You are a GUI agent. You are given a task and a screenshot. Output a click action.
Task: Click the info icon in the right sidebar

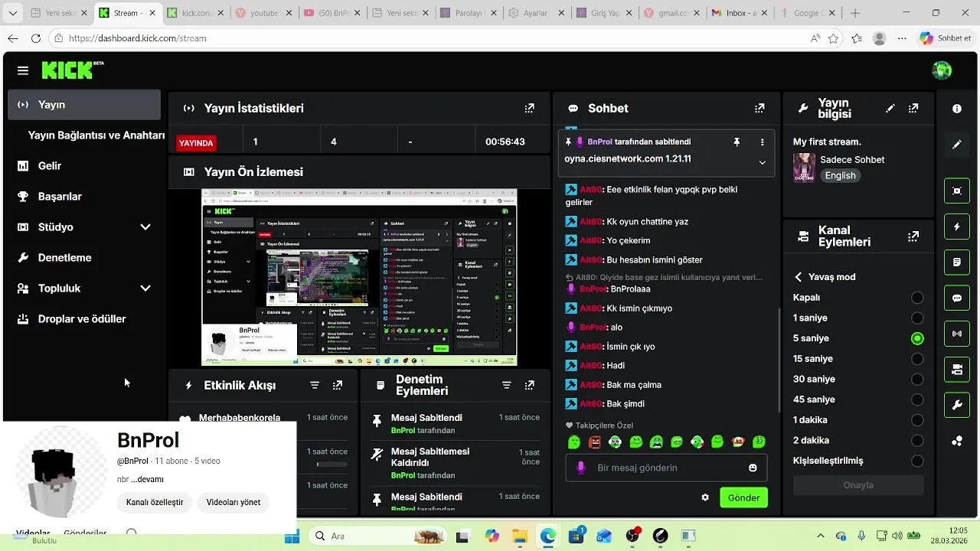coord(957,109)
